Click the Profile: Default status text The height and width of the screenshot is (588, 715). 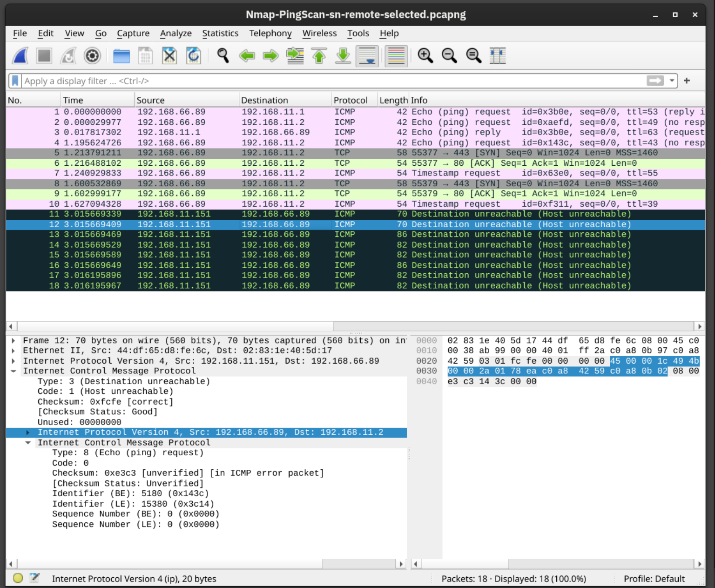pos(654,579)
